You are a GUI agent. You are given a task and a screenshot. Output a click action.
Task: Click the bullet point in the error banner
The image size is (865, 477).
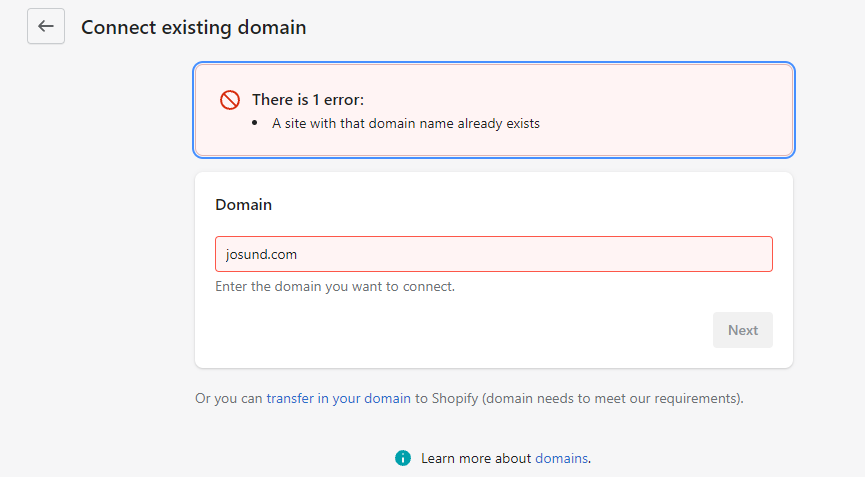pos(257,124)
